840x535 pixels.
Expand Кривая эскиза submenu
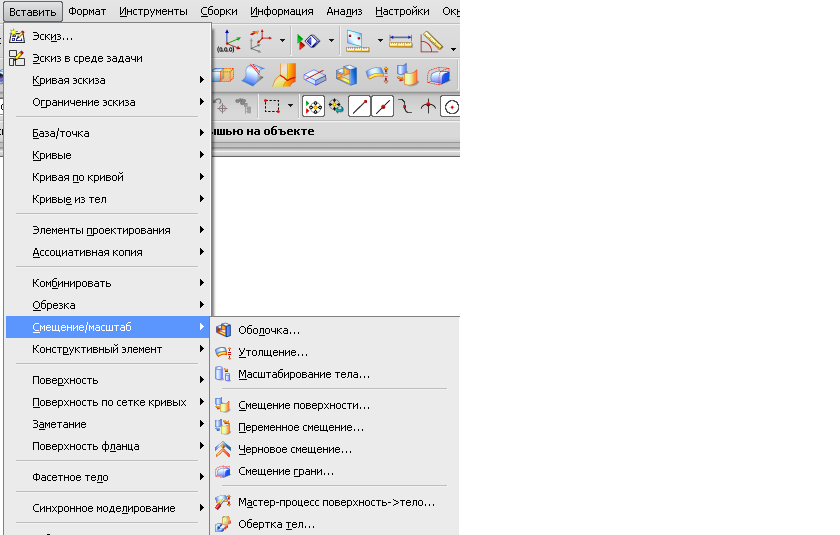tap(108, 80)
